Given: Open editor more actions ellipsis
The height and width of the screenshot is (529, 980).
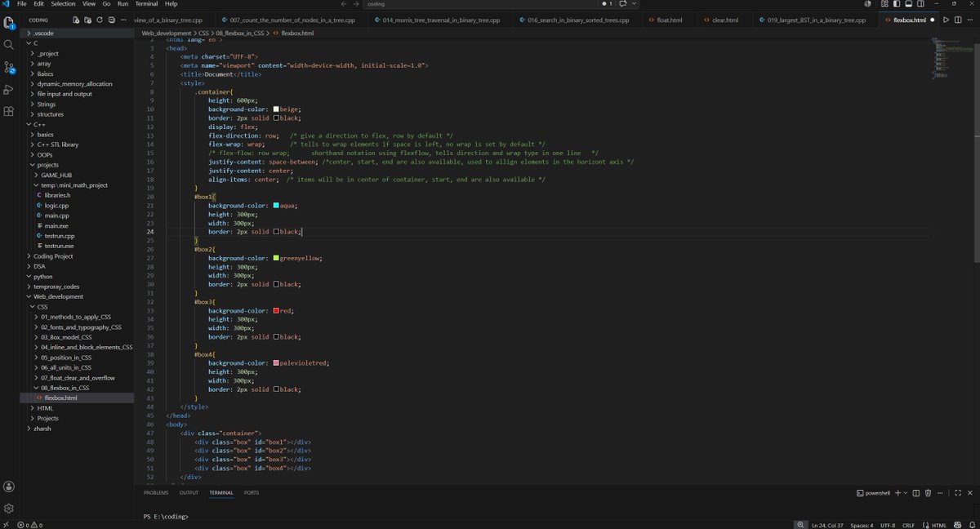Looking at the screenshot, I should coord(969,20).
